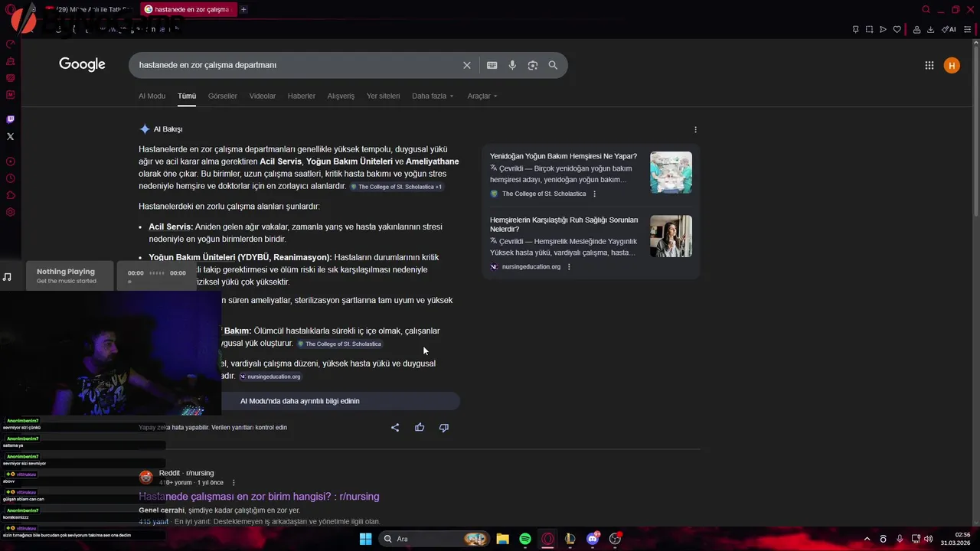Open options for College of St. Scholastica source
980x551 pixels.
click(x=594, y=194)
